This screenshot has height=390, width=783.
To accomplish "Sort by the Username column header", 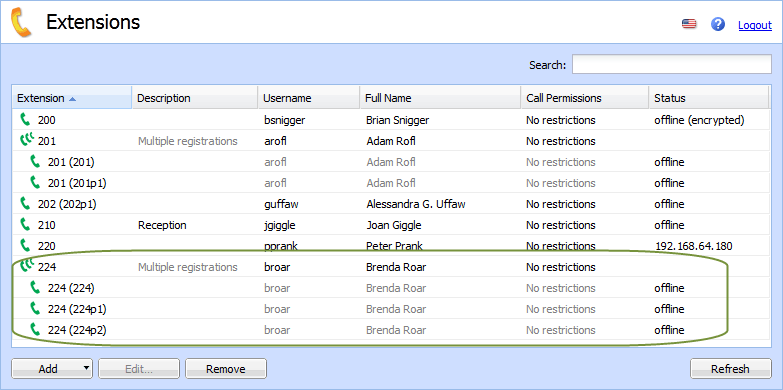I will point(309,98).
